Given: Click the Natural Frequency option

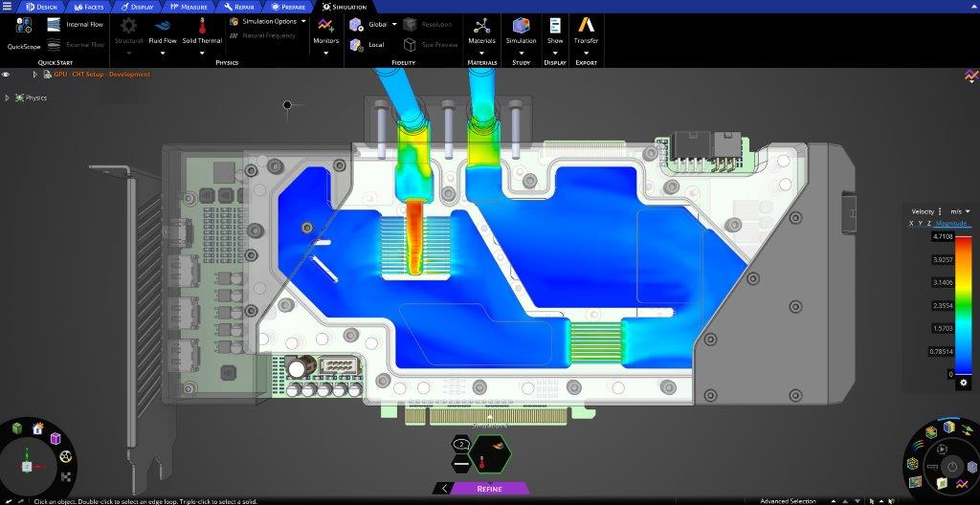Looking at the screenshot, I should click(x=262, y=35).
